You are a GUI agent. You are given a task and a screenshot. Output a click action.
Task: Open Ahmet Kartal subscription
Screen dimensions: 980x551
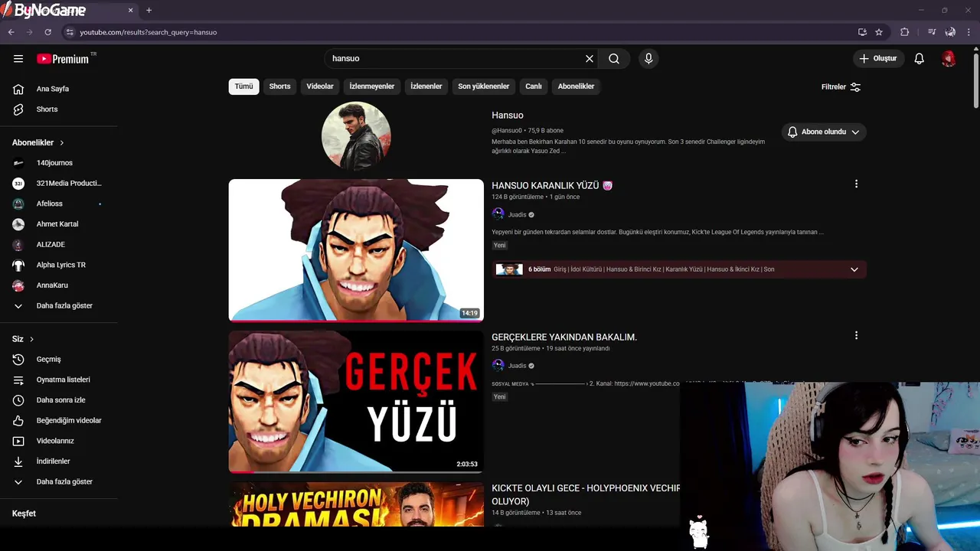point(59,224)
